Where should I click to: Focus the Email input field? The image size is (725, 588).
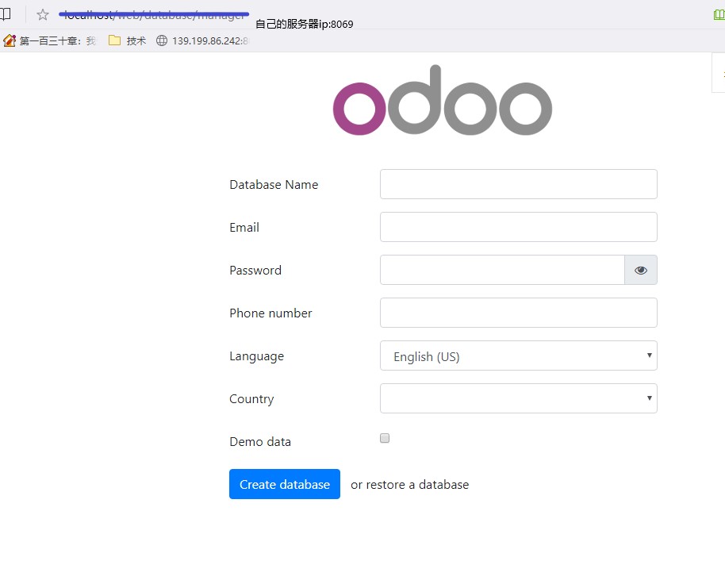(x=518, y=227)
